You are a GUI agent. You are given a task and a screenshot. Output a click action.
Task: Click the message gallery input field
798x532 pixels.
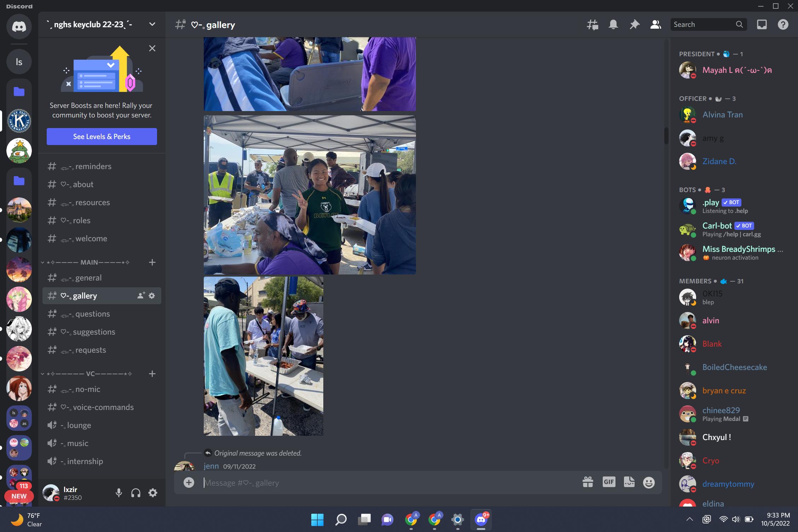389,482
